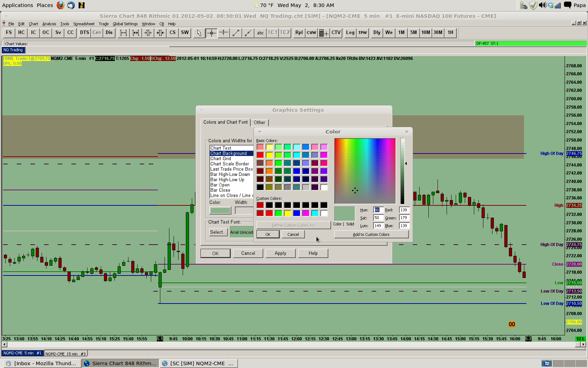Click the Lum value input field
The image size is (588, 368).
378,226
